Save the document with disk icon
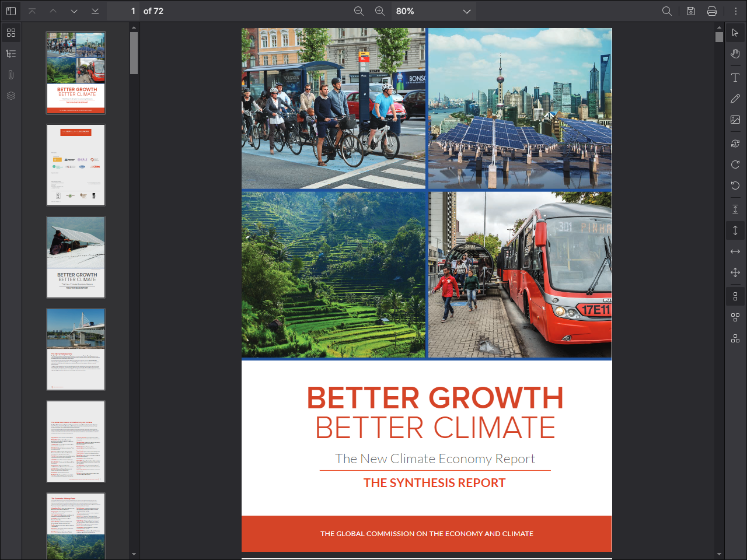Viewport: 747px width, 560px height. tap(691, 11)
